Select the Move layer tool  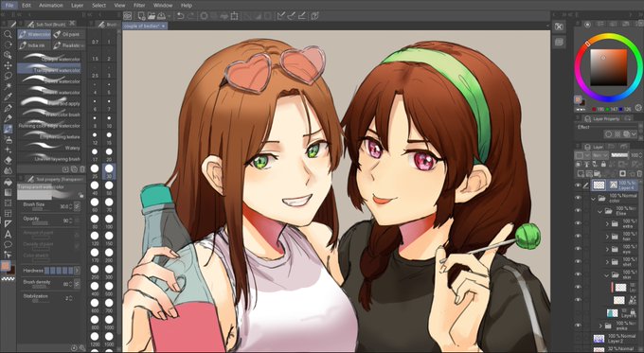8,65
